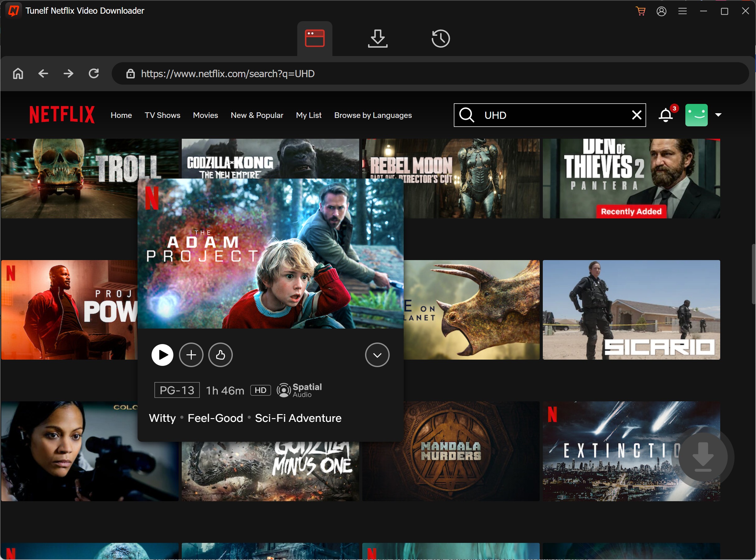Clear the search with X icon
The width and height of the screenshot is (756, 560).
click(636, 115)
